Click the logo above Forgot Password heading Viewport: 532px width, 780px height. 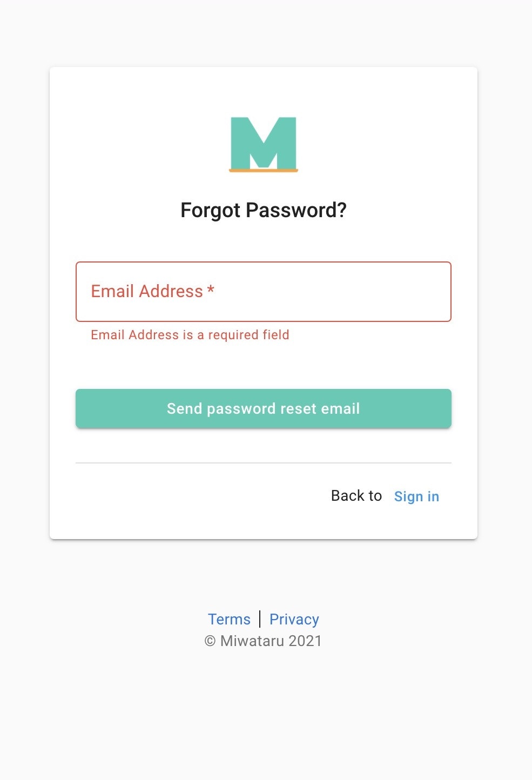263,143
